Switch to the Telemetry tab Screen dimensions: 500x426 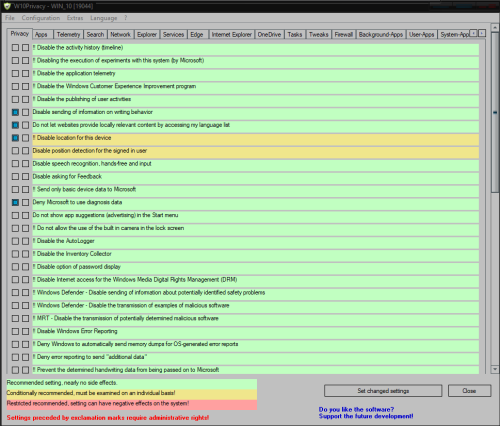68,35
